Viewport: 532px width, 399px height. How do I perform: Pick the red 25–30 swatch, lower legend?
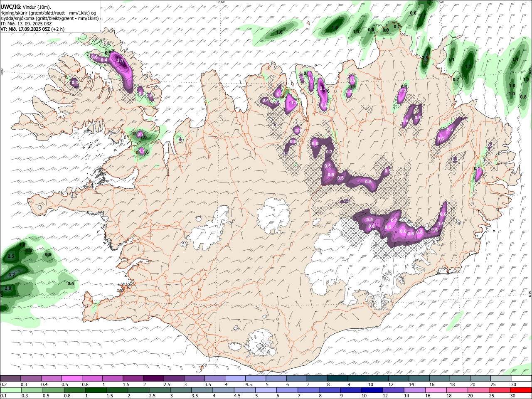pos(499,390)
